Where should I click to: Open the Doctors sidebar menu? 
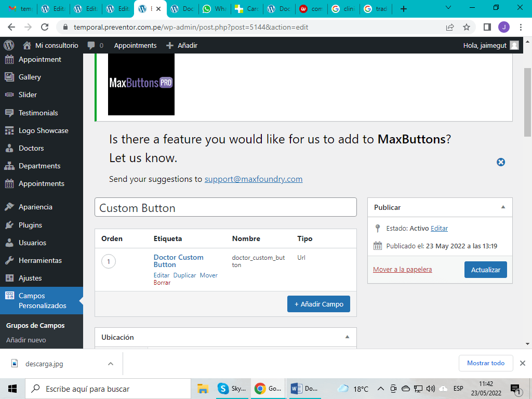coord(31,148)
